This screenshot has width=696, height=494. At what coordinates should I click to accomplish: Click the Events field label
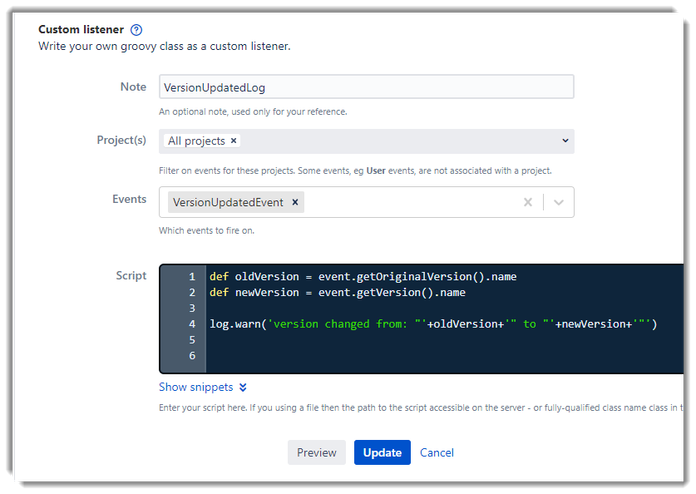[x=129, y=199]
